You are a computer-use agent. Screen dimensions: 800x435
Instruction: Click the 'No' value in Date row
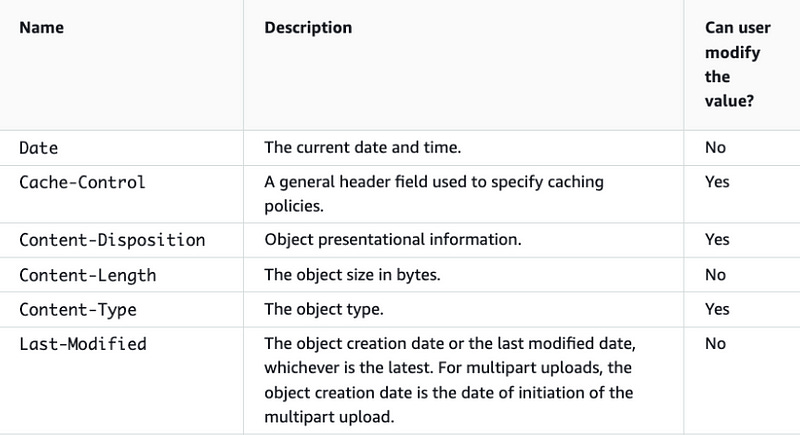715,147
